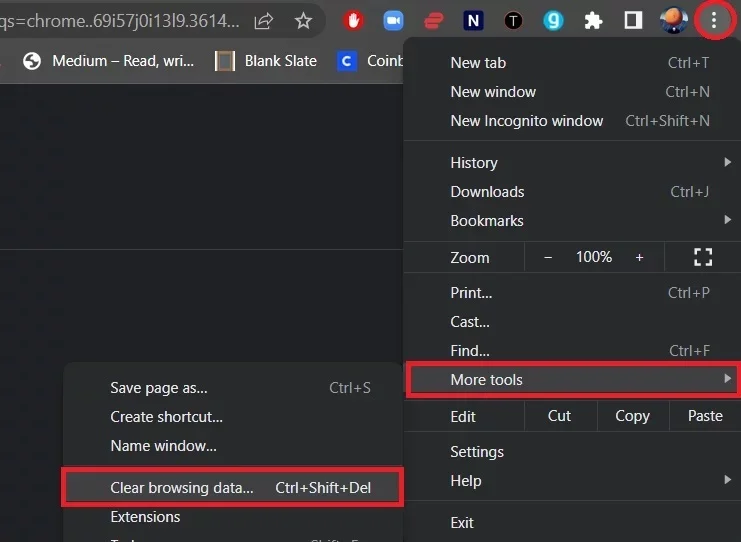The height and width of the screenshot is (542, 741).
Task: Expand the History submenu
Action: pos(572,163)
